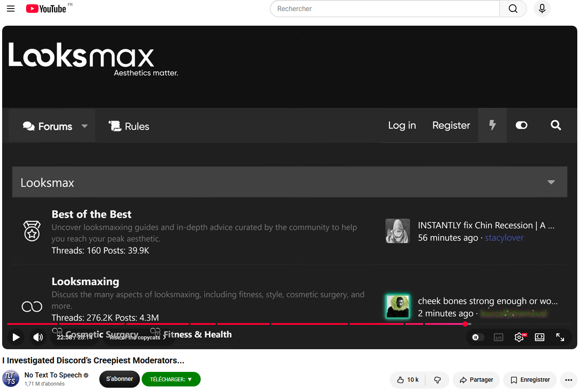The width and height of the screenshot is (579, 392).
Task: Open the Best of the Best forum
Action: pos(92,214)
